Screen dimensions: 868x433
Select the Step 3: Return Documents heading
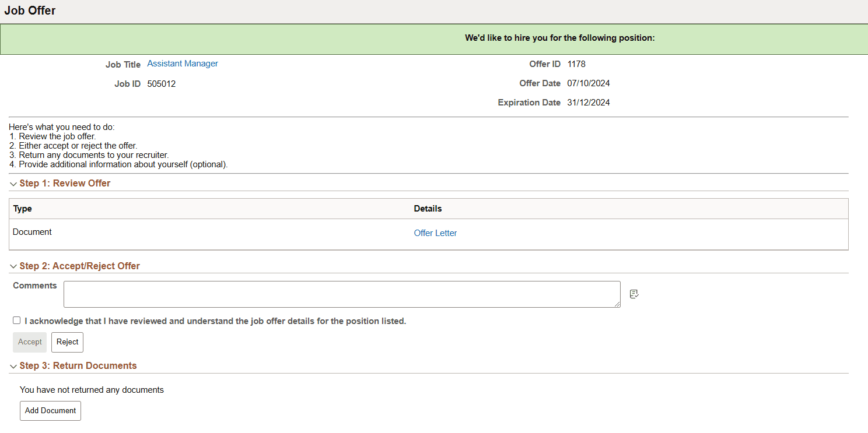(x=78, y=365)
